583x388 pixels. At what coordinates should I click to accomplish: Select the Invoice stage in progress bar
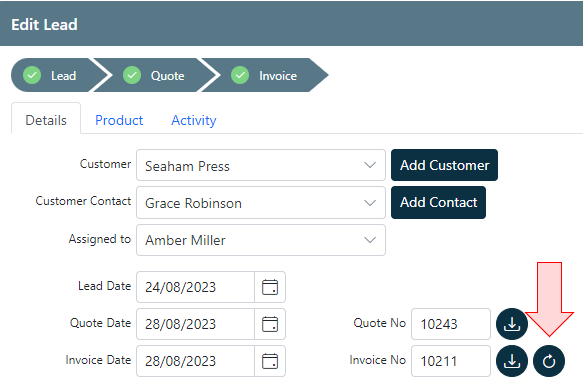pos(266,75)
